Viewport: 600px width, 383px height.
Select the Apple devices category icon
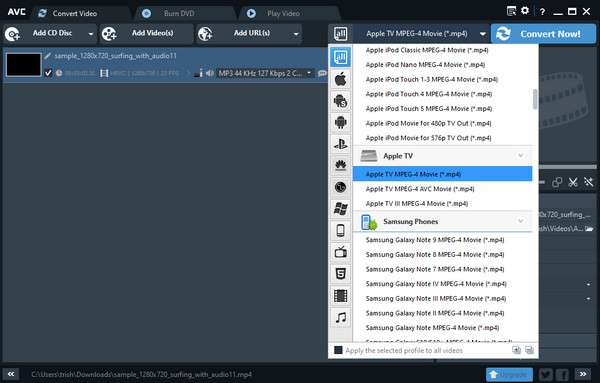(341, 79)
